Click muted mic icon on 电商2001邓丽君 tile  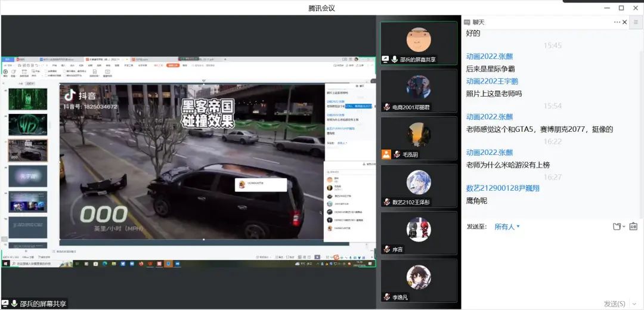[386, 107]
